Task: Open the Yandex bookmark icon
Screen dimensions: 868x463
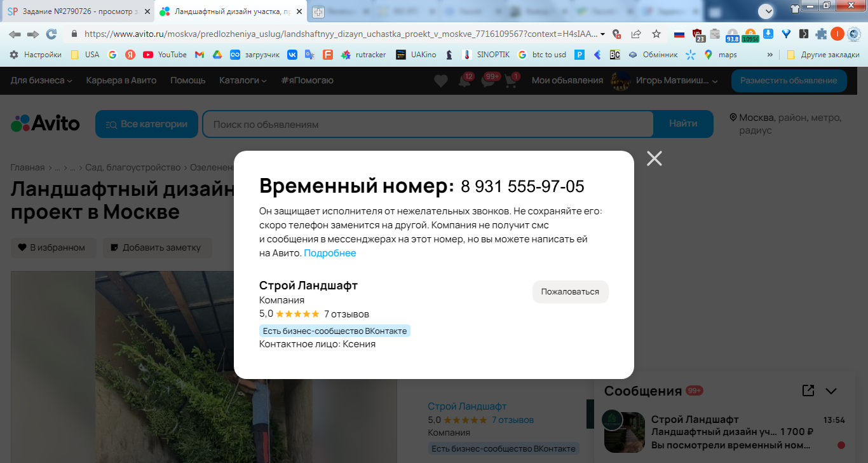Action: (130, 55)
